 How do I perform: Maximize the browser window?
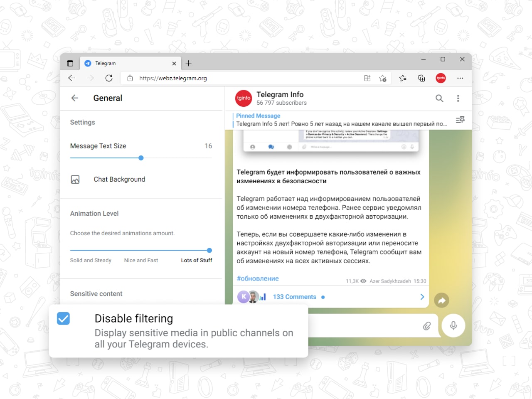[443, 59]
